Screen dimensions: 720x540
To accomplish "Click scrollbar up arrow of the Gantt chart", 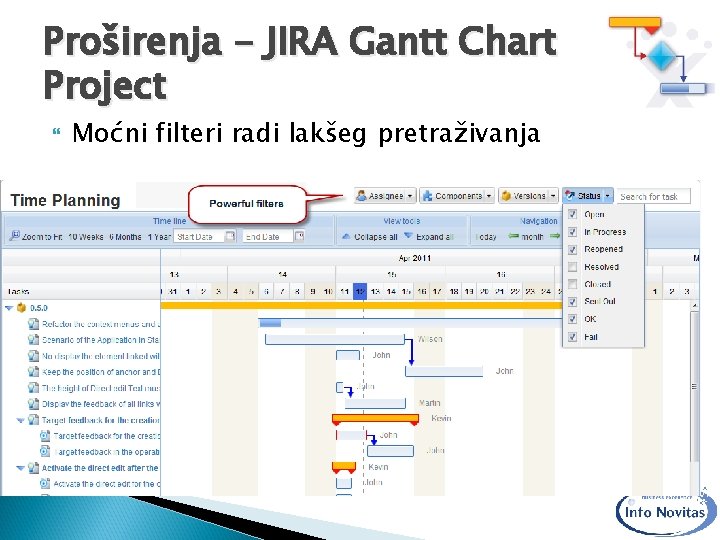I will coord(695,305).
